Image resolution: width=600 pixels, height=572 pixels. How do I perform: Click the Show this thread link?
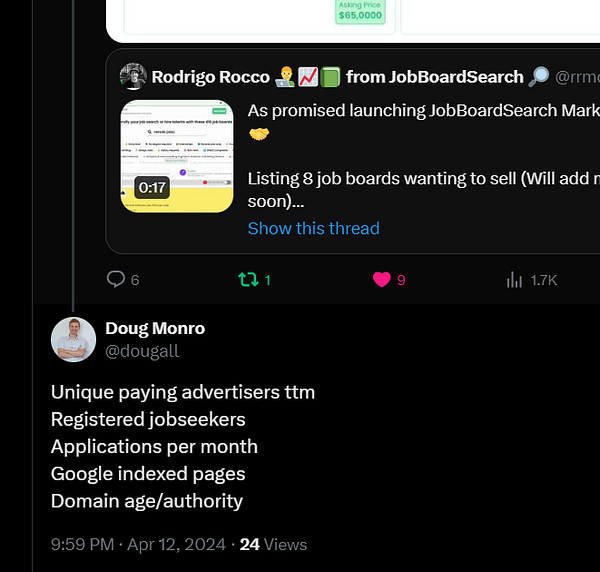pos(313,228)
